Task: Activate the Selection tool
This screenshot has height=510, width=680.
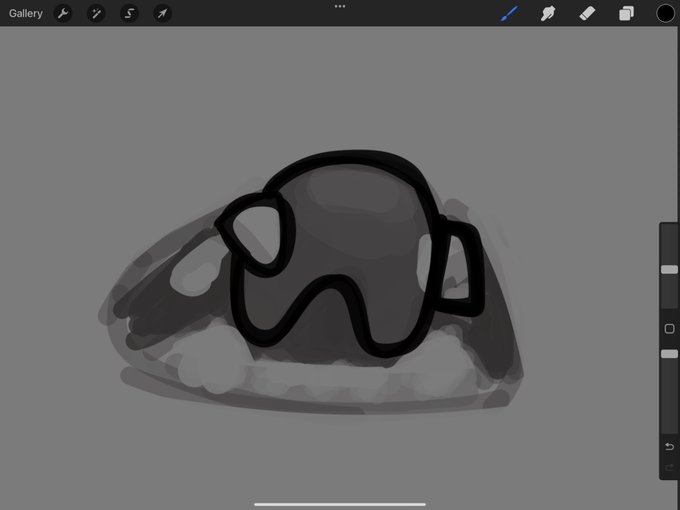Action: [x=129, y=13]
